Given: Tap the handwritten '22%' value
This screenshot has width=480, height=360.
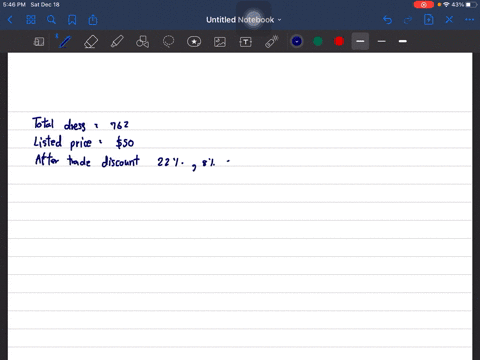Looking at the screenshot, I should coord(170,162).
